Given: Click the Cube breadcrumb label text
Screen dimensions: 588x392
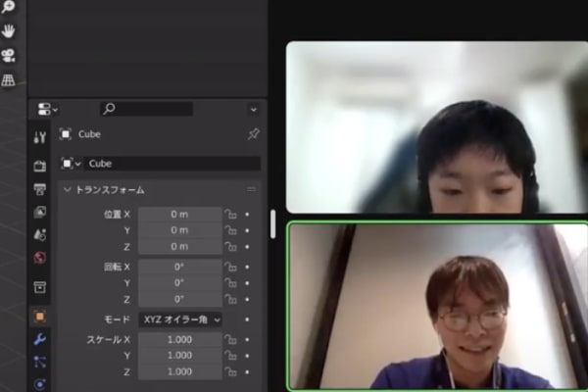Looking at the screenshot, I should (89, 134).
